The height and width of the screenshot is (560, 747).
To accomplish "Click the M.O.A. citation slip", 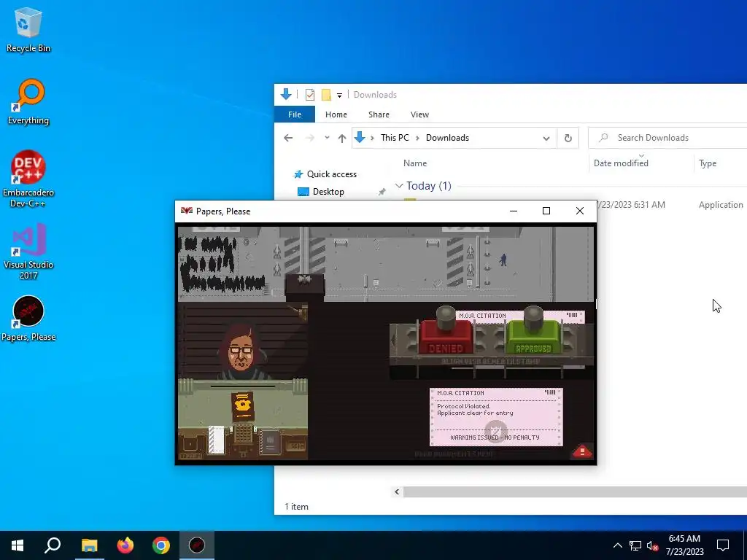I will [x=496, y=417].
